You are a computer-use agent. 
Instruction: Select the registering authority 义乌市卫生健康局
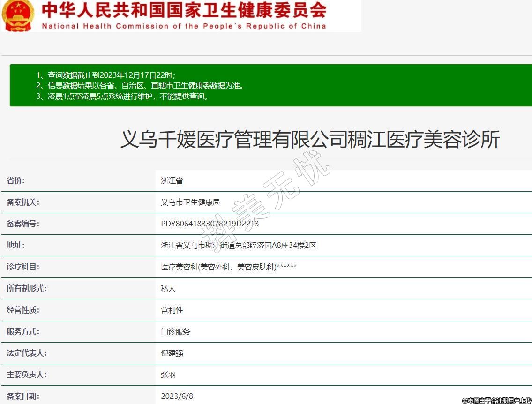[190, 202]
